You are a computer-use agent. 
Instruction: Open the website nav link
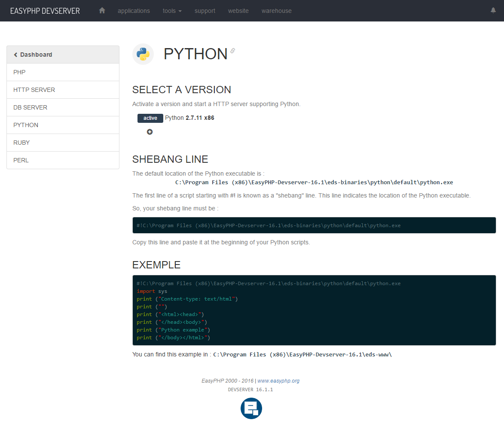pyautogui.click(x=238, y=11)
